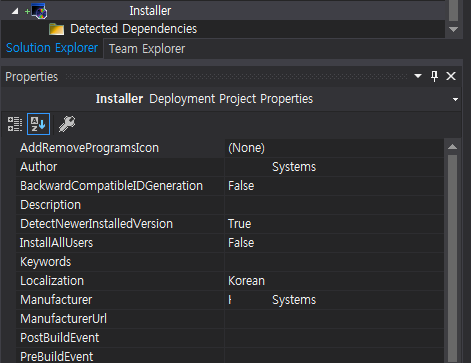Viewport: 472px width, 363px height.
Task: Select the Keywords property row
Action: (x=120, y=262)
